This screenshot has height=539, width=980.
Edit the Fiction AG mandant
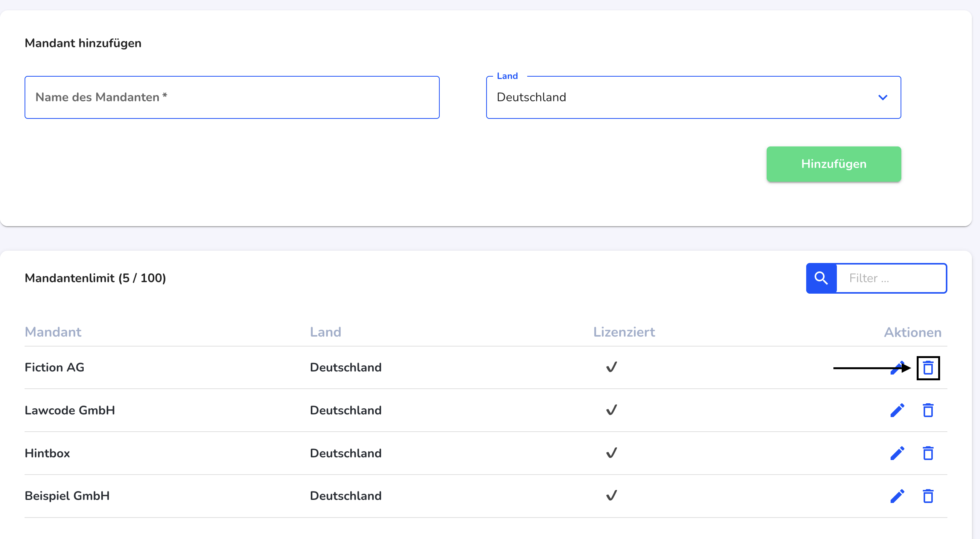898,368
